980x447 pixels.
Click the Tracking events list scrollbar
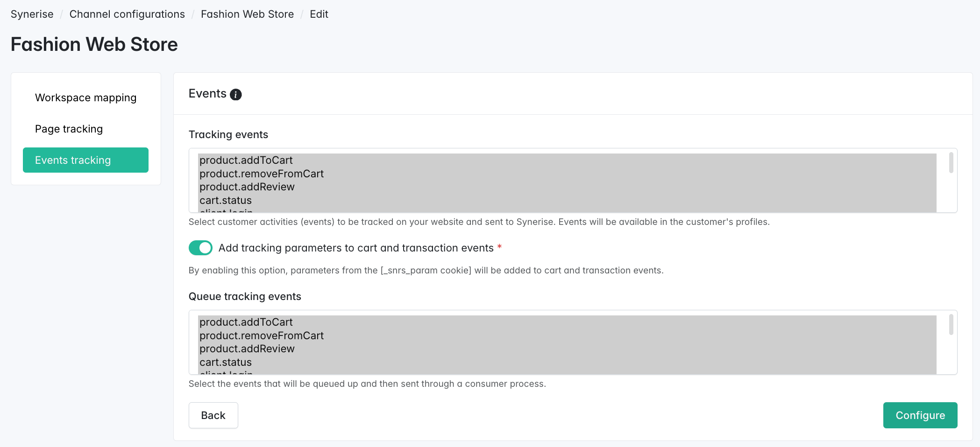point(951,163)
